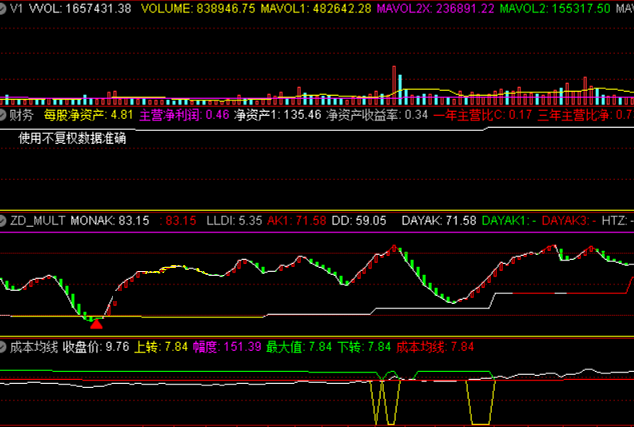Image resolution: width=634 pixels, height=427 pixels.
Task: Click the 净资产收益率: 0.34 value
Action: coord(377,115)
